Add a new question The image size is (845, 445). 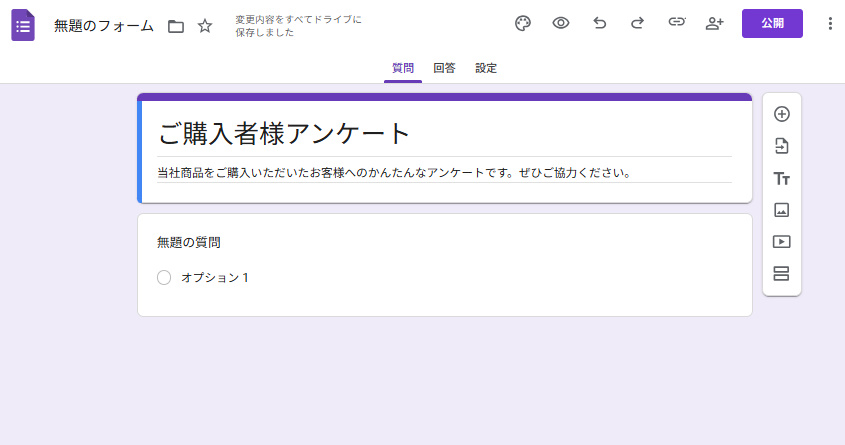(782, 114)
